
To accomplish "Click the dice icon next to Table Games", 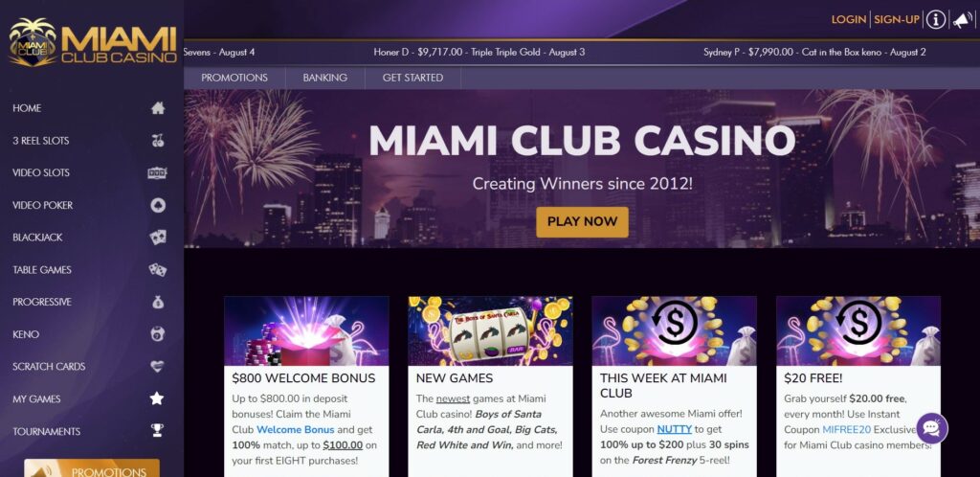I will [158, 270].
